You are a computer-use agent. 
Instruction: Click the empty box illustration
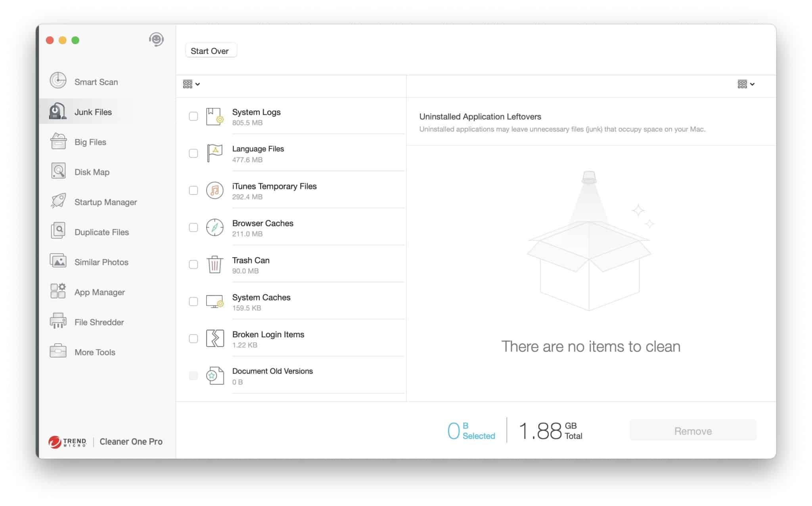[x=590, y=241]
